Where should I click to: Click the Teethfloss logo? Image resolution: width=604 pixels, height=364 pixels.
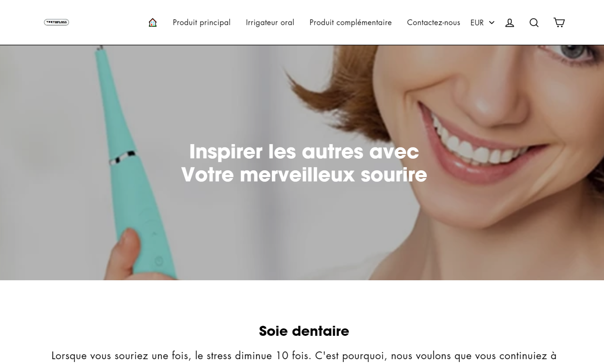(x=56, y=22)
